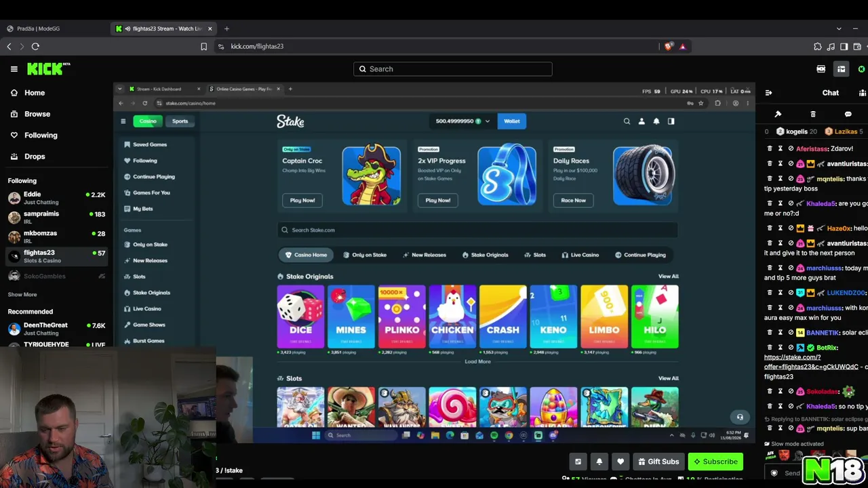Open My Bets in Stake sidebar

(143, 209)
